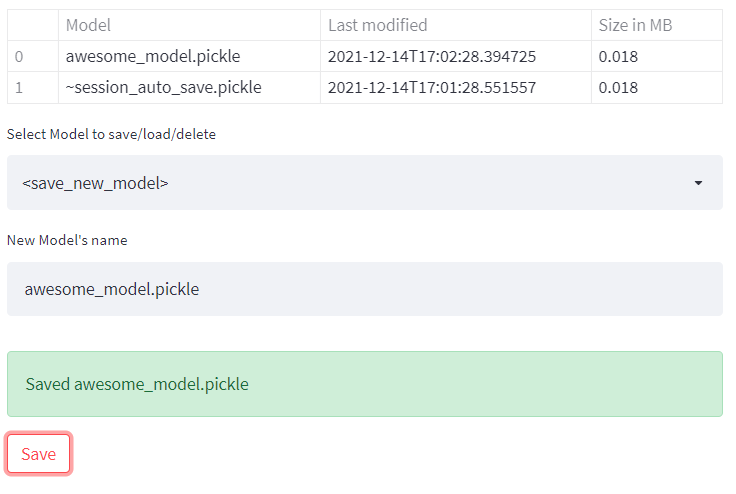Click the <save_new_model> selection text
Screen dimensions: 736x494
[x=96, y=183]
